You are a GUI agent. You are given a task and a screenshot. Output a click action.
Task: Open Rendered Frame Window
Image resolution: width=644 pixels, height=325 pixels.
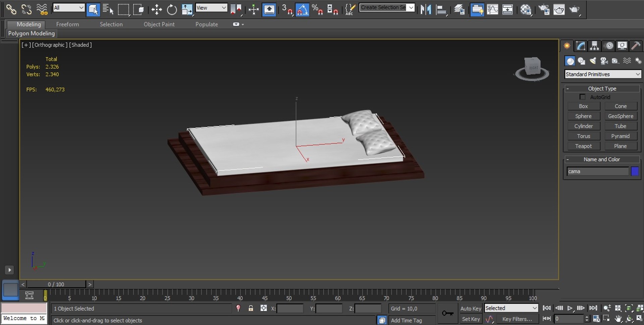tap(559, 9)
